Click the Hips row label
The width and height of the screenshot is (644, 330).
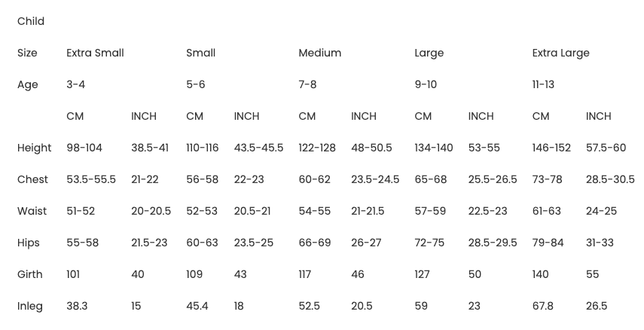(x=29, y=243)
